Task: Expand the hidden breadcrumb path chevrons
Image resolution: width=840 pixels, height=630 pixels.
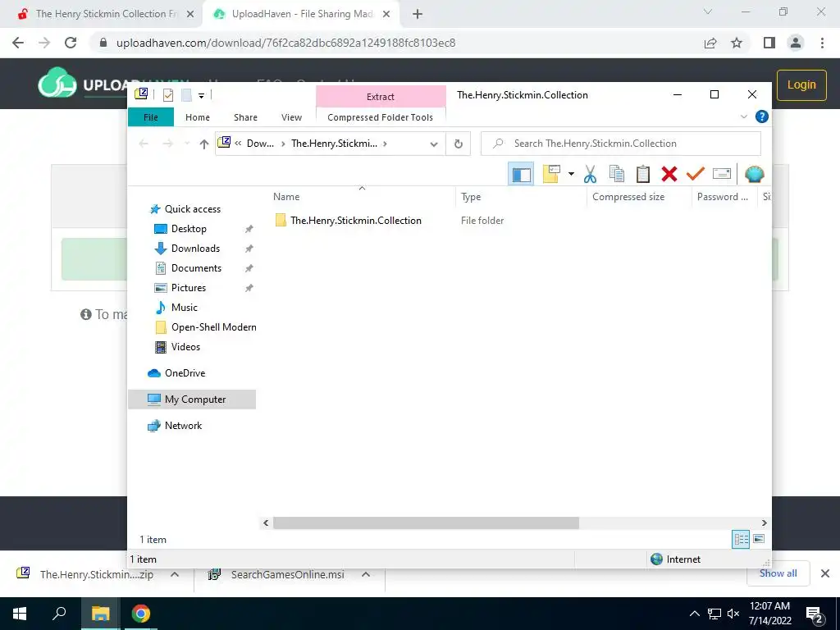Action: click(x=238, y=144)
